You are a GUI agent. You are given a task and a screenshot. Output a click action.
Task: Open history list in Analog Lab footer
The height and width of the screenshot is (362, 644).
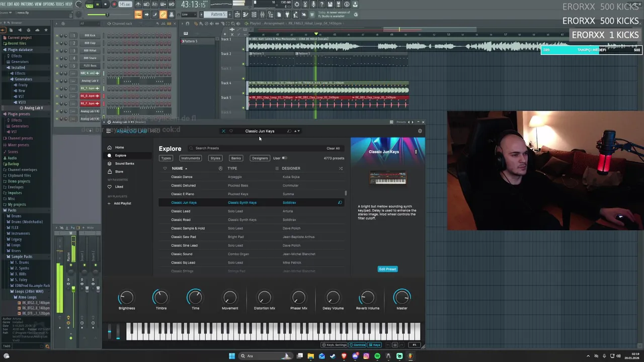[x=395, y=345]
